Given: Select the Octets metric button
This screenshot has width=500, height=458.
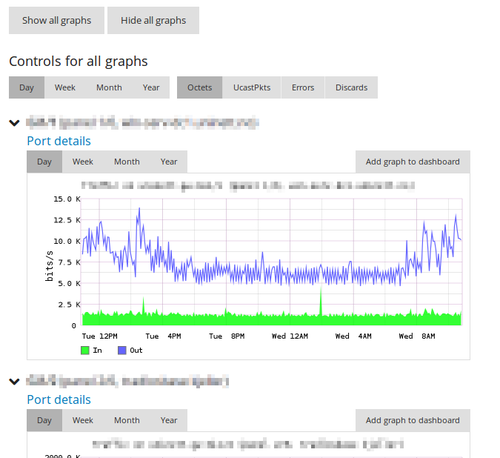Looking at the screenshot, I should (199, 87).
